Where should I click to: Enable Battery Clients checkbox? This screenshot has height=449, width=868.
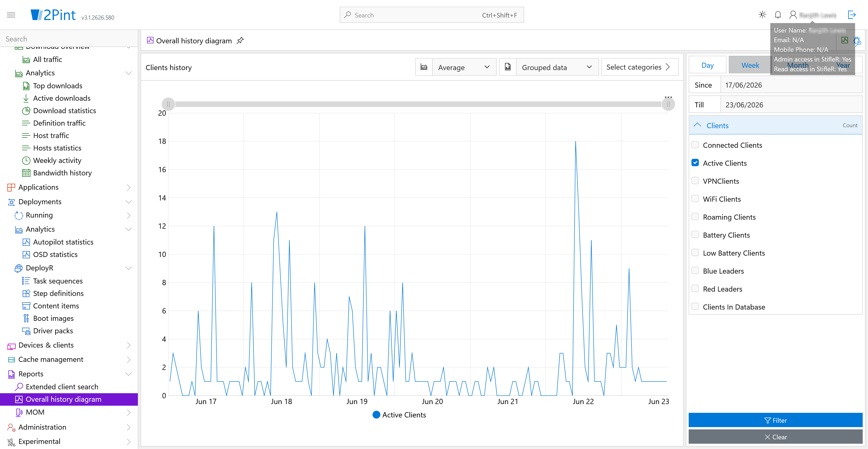695,235
